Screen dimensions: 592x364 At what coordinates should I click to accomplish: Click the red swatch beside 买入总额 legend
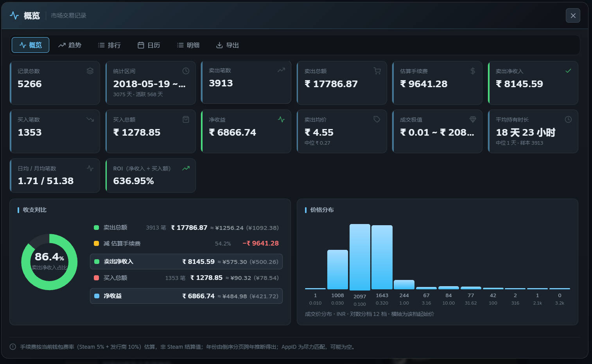click(x=96, y=278)
